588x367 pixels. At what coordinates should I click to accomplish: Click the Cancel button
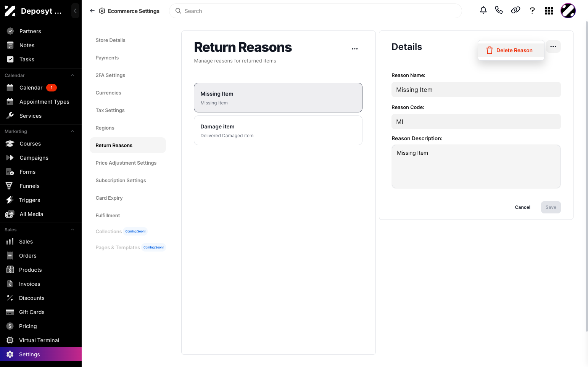point(522,207)
